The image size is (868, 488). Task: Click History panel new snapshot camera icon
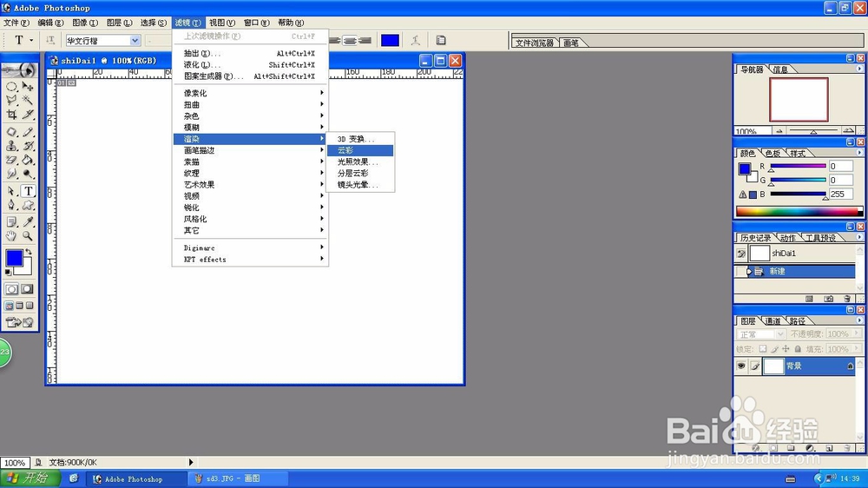(828, 299)
